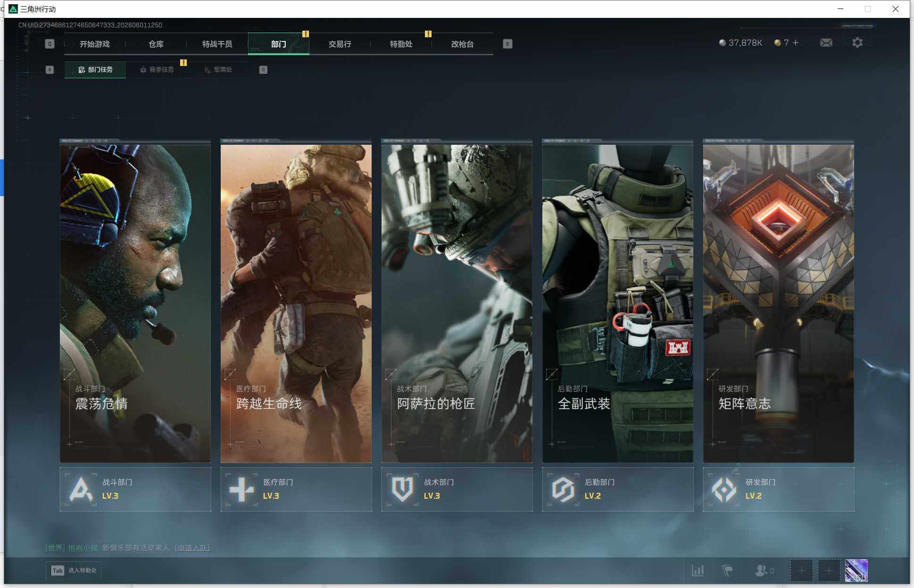Open the flag icon in bottom bar
Viewport: 914px width, 588px height.
(727, 571)
